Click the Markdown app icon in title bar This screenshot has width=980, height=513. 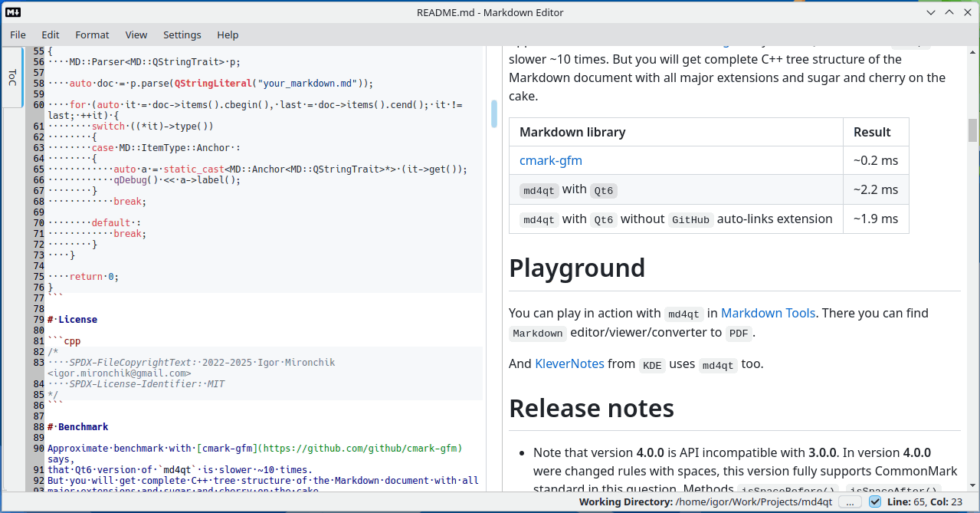point(13,12)
